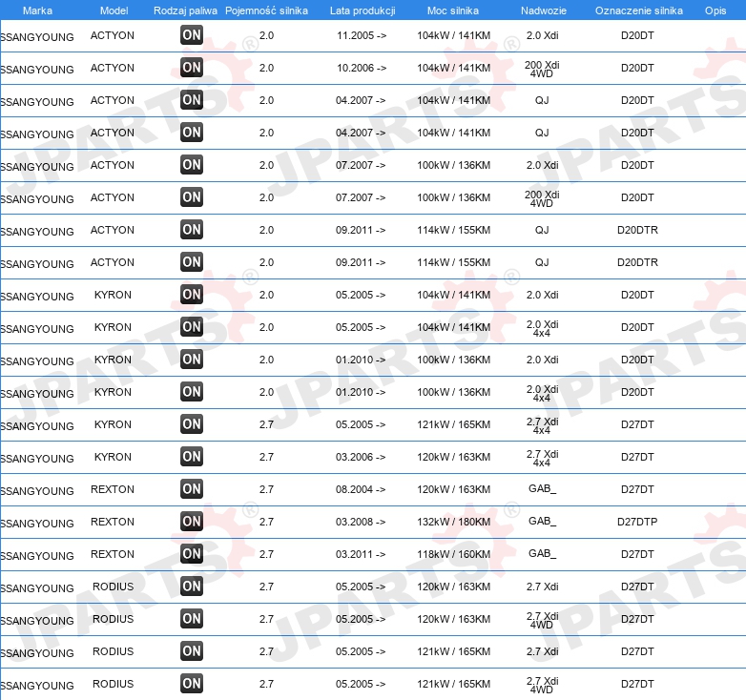
Task: Click the Model column header
Action: tap(114, 10)
